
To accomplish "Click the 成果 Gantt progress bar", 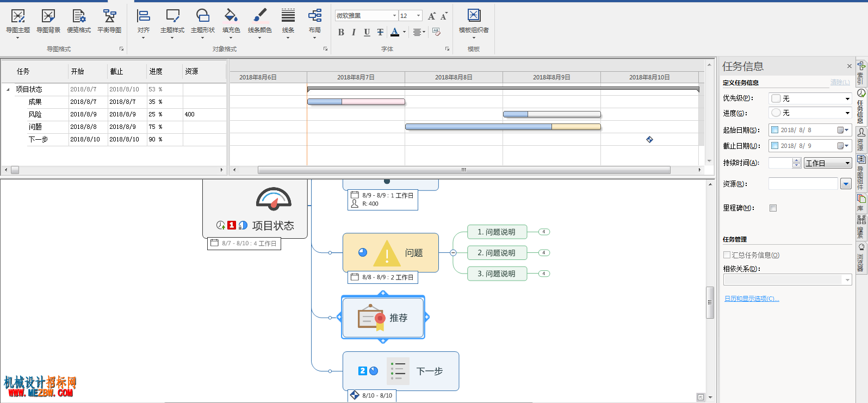I will coord(356,102).
